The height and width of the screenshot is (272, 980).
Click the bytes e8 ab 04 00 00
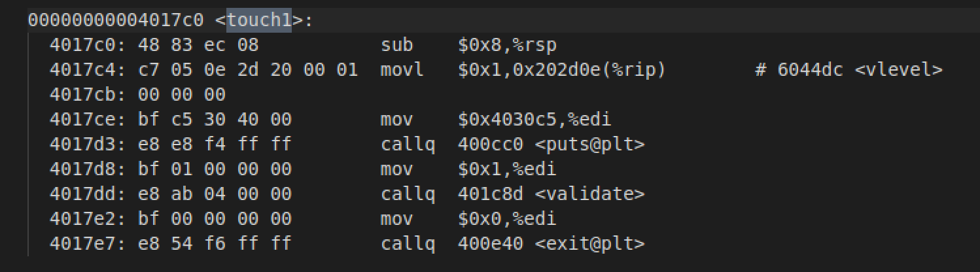coord(215,194)
